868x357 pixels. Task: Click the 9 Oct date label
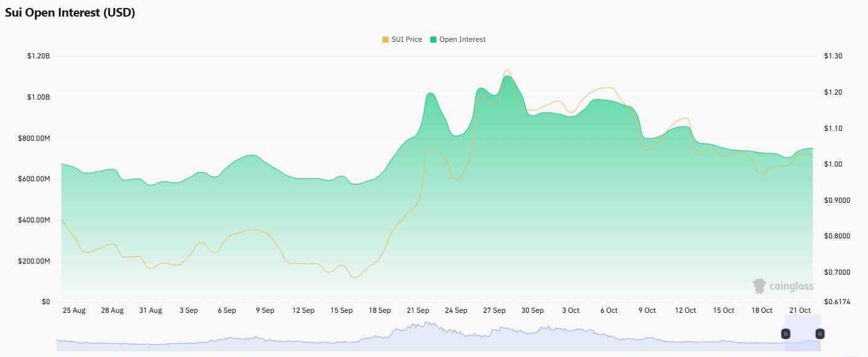click(x=647, y=310)
